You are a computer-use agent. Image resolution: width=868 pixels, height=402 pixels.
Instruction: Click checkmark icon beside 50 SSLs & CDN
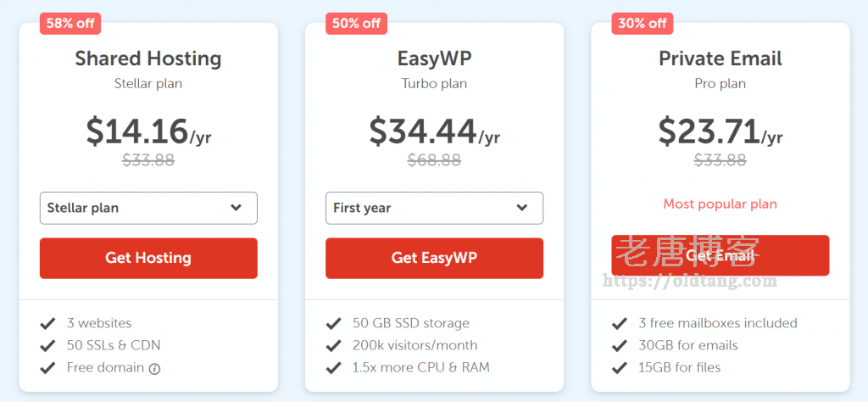click(48, 345)
